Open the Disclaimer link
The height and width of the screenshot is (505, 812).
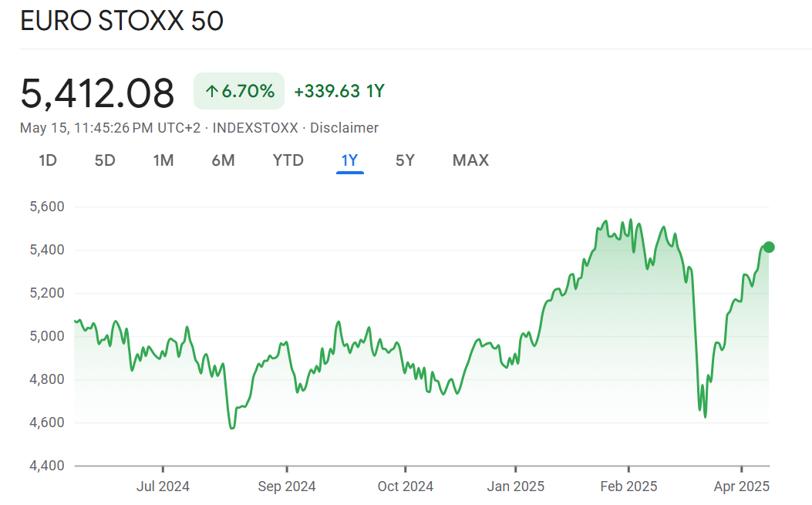[344, 128]
